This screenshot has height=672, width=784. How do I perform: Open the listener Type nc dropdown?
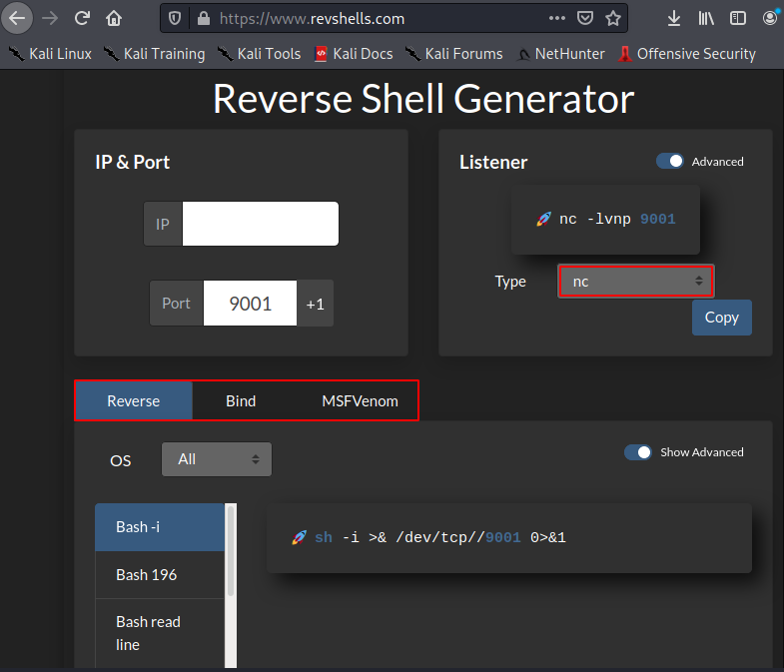(636, 281)
